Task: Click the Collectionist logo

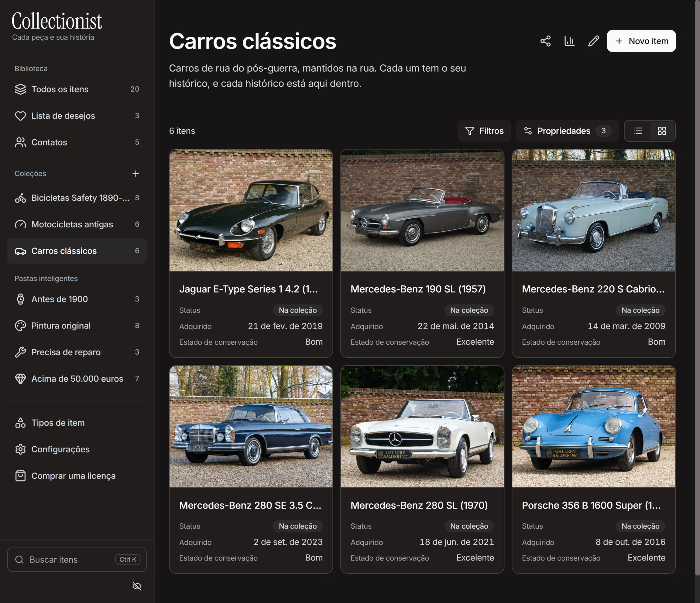Action: (57, 21)
